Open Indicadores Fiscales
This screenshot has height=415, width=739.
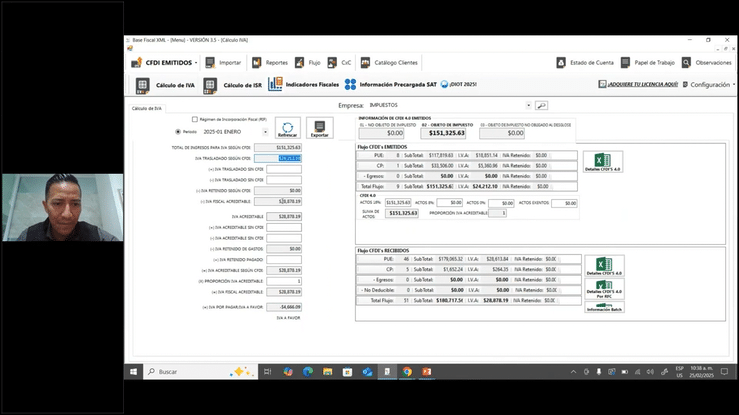[304, 85]
